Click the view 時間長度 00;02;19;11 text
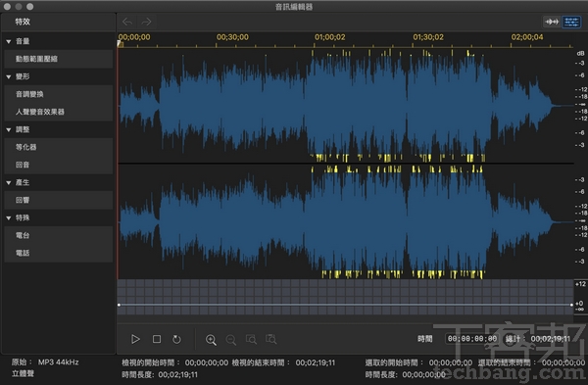The height and width of the screenshot is (385, 588). tap(160, 374)
